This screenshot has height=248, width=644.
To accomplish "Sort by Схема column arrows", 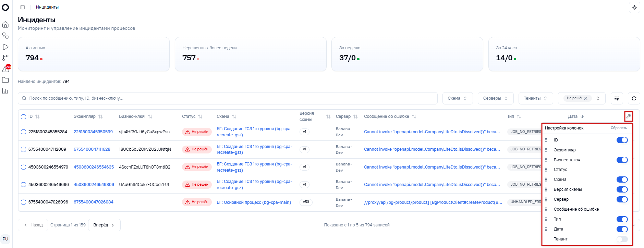I will click(234, 117).
